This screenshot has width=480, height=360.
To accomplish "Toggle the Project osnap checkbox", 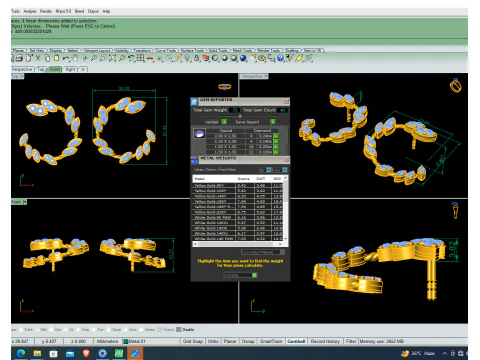I will 159,330.
